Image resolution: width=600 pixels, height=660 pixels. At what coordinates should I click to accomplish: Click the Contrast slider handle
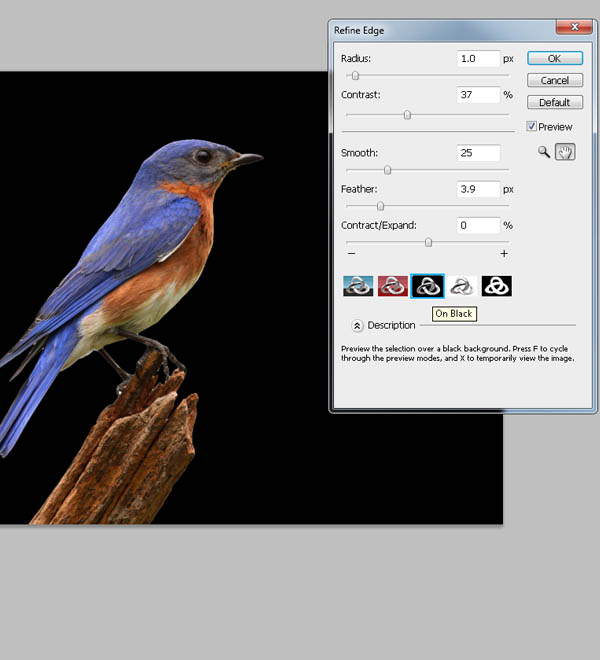pos(407,114)
